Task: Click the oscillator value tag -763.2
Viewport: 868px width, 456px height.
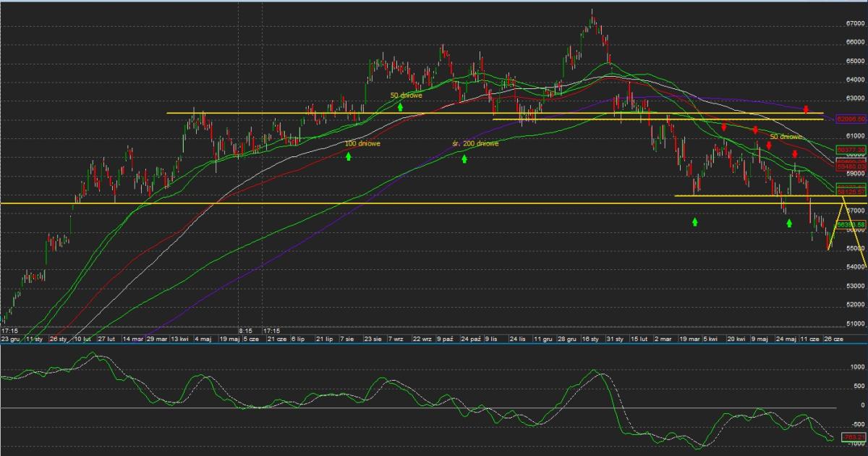Action: click(854, 436)
